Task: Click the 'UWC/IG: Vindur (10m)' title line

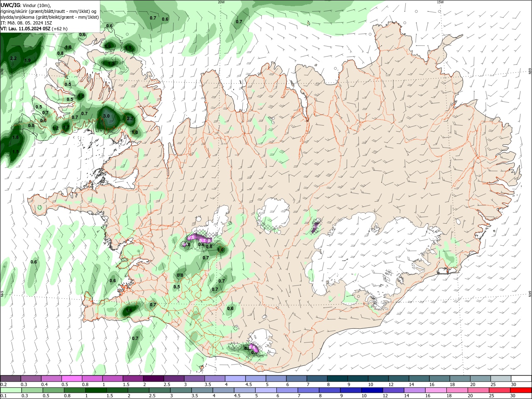Action: pyautogui.click(x=25, y=5)
